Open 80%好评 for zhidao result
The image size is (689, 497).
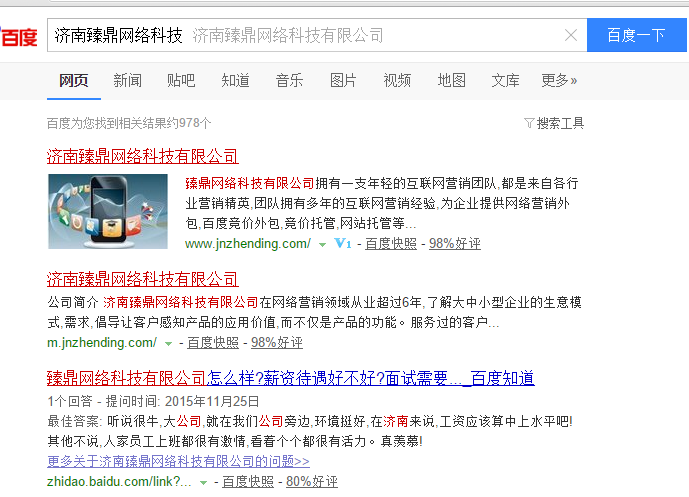pyautogui.click(x=312, y=482)
